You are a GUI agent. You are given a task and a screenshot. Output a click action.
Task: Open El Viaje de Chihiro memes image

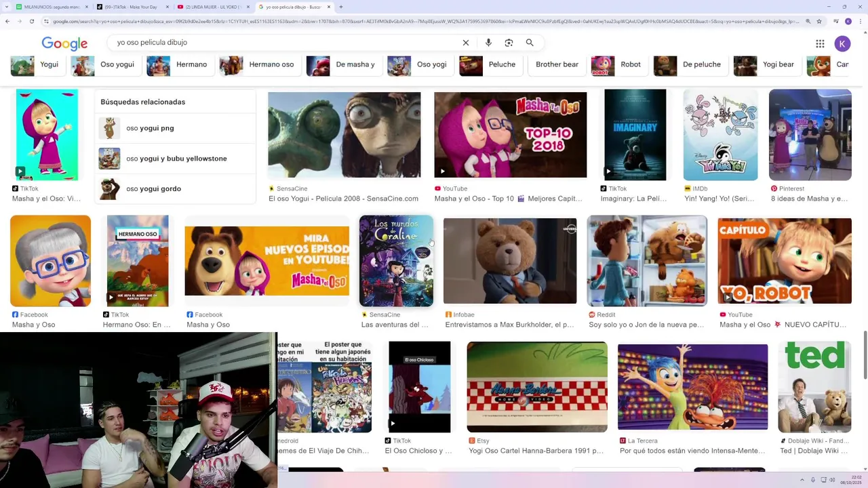point(325,387)
